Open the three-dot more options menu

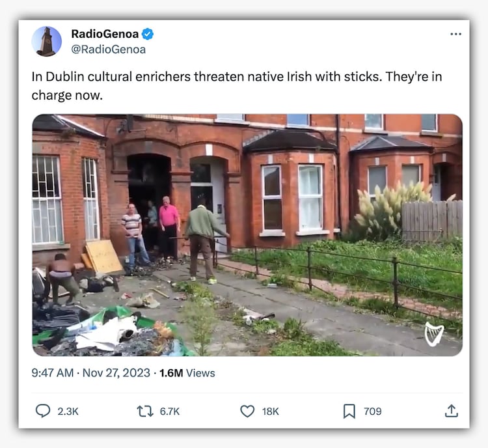[455, 34]
